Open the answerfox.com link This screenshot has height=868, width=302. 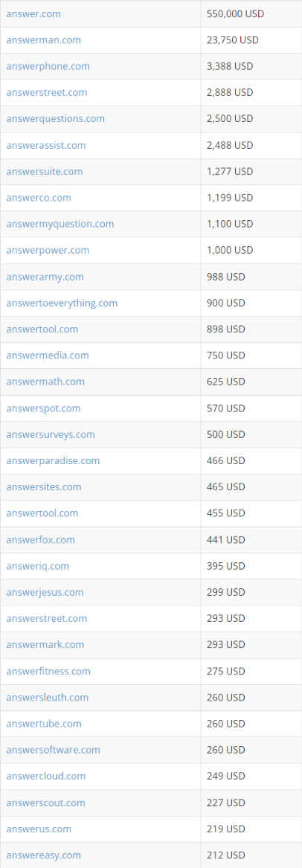tap(40, 540)
